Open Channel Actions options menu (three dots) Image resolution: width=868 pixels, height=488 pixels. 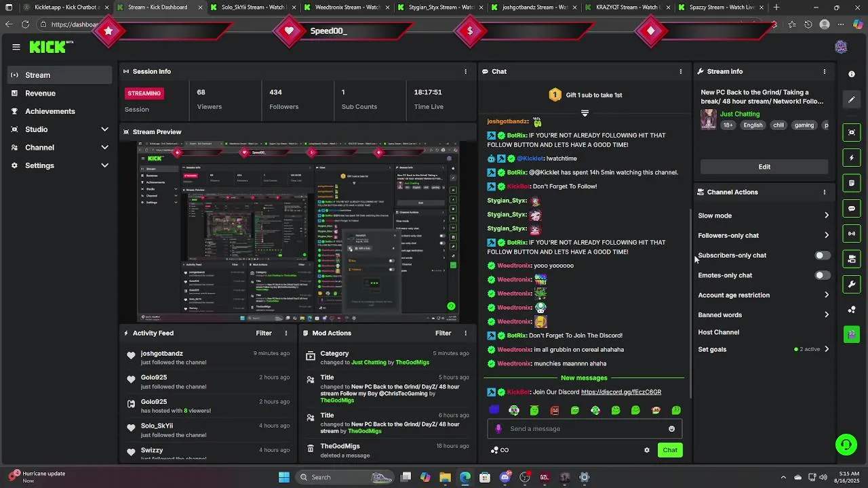pos(824,192)
